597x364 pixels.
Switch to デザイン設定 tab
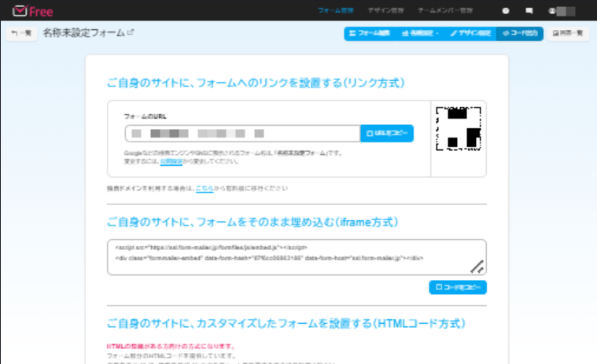470,34
